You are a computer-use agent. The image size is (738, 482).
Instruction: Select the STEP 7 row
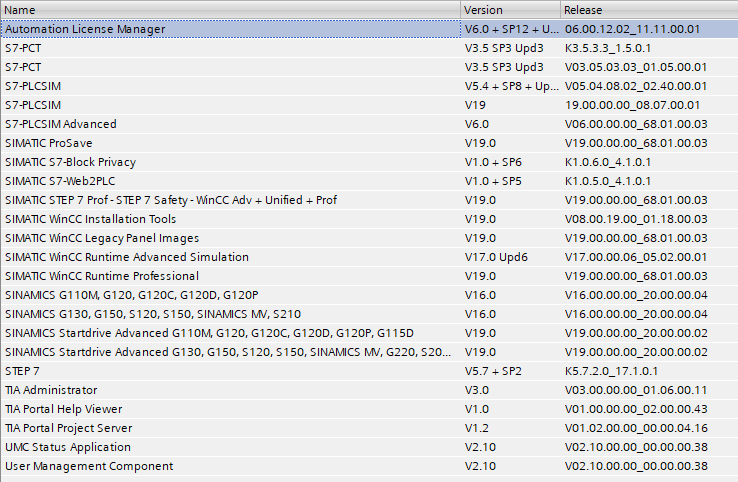click(369, 371)
